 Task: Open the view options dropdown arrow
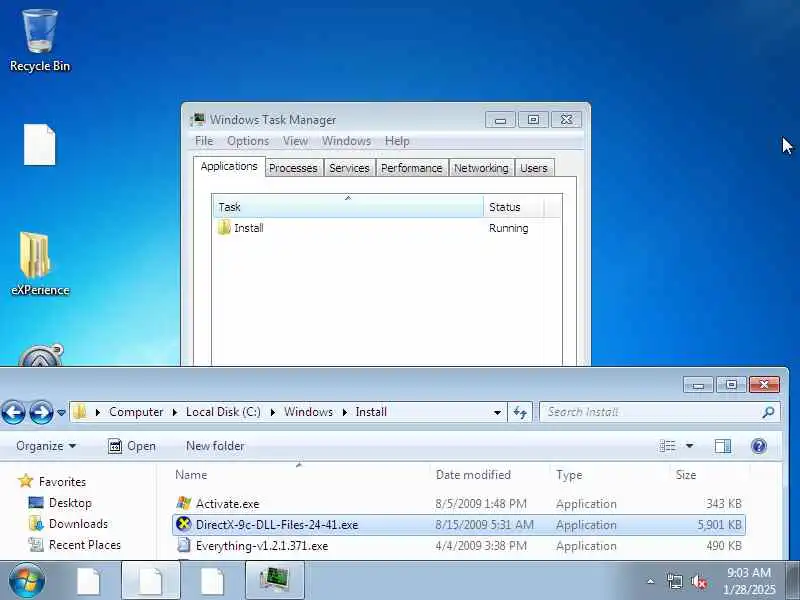click(x=689, y=446)
